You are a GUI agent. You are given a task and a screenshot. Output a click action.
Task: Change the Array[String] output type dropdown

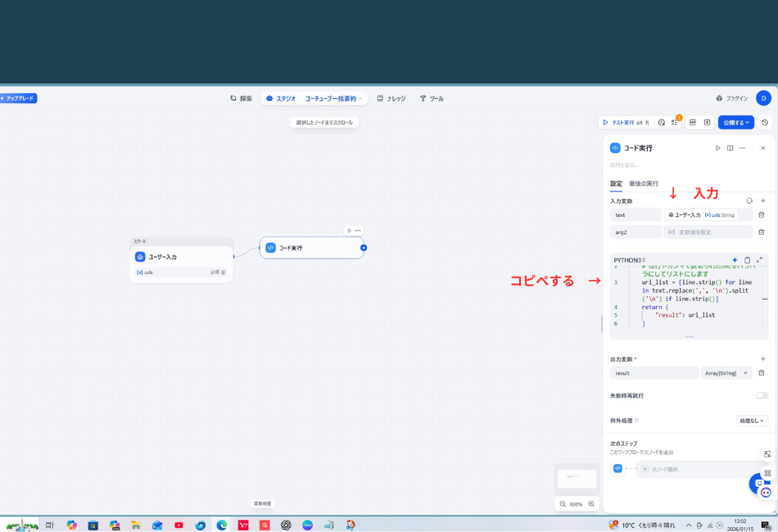coord(725,373)
